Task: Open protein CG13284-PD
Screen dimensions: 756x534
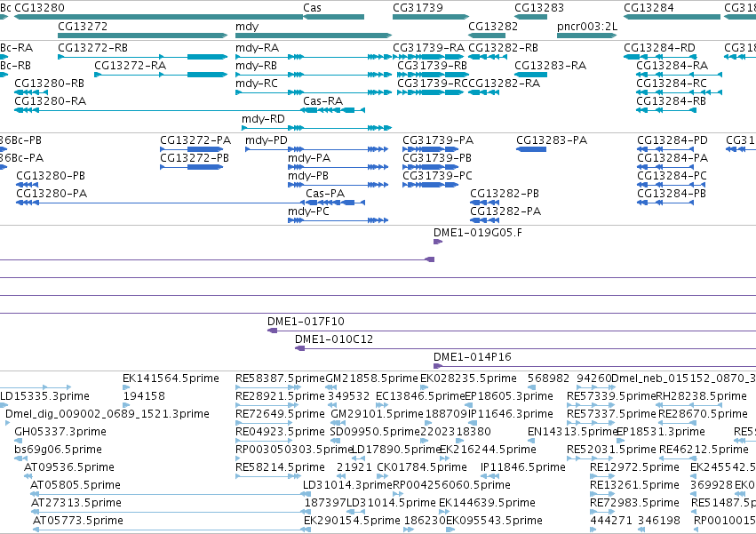Action: point(672,140)
